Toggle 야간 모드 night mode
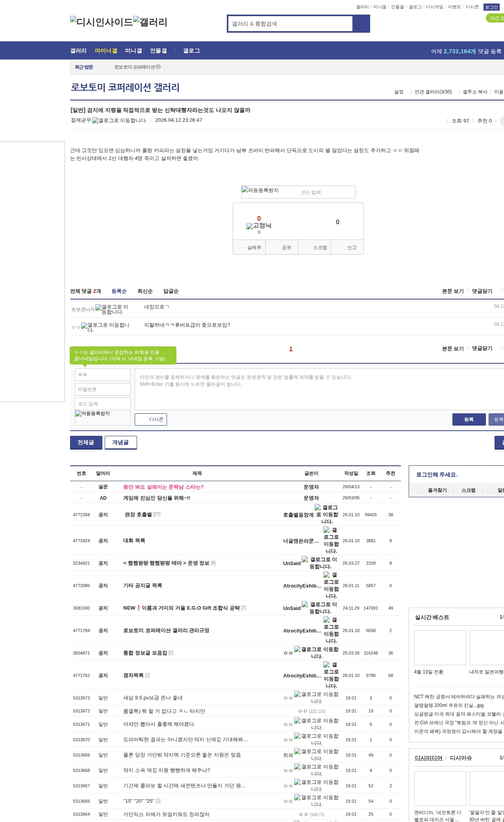This screenshot has height=822, width=504. (495, 18)
